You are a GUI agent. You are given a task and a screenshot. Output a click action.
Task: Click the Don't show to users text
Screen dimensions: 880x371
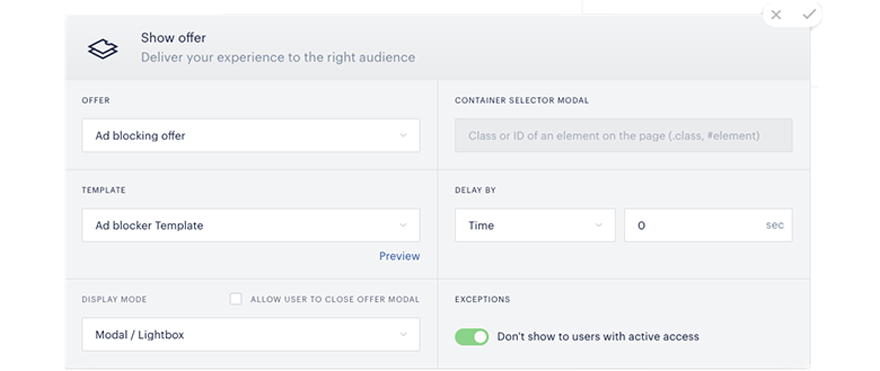click(598, 337)
